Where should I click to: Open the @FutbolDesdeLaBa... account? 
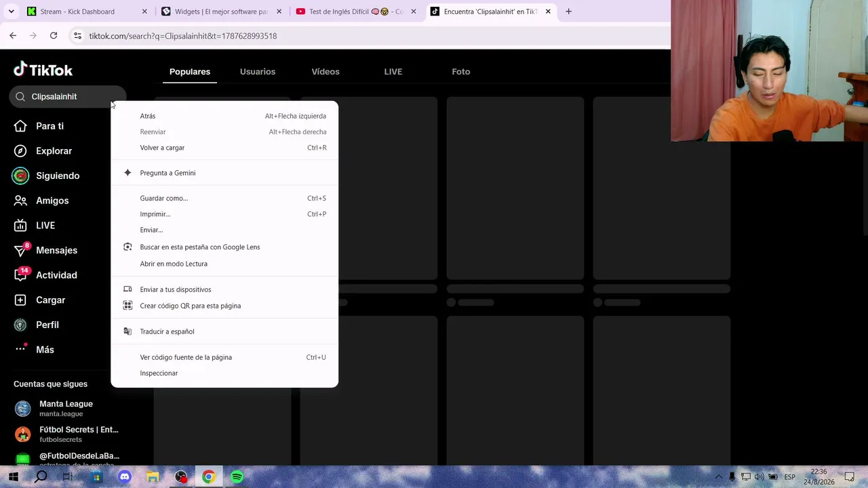click(66, 459)
